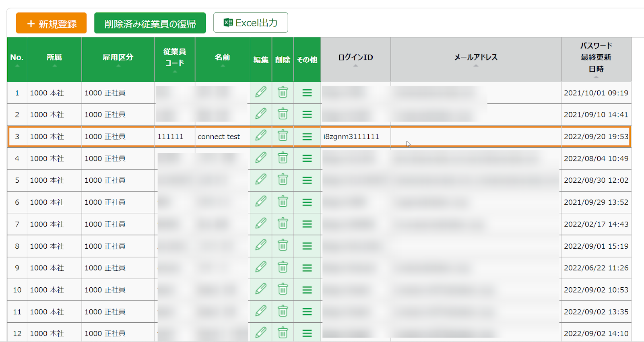Open row 1 その他 menu icon
Screen dimensions: 644x342
(307, 93)
